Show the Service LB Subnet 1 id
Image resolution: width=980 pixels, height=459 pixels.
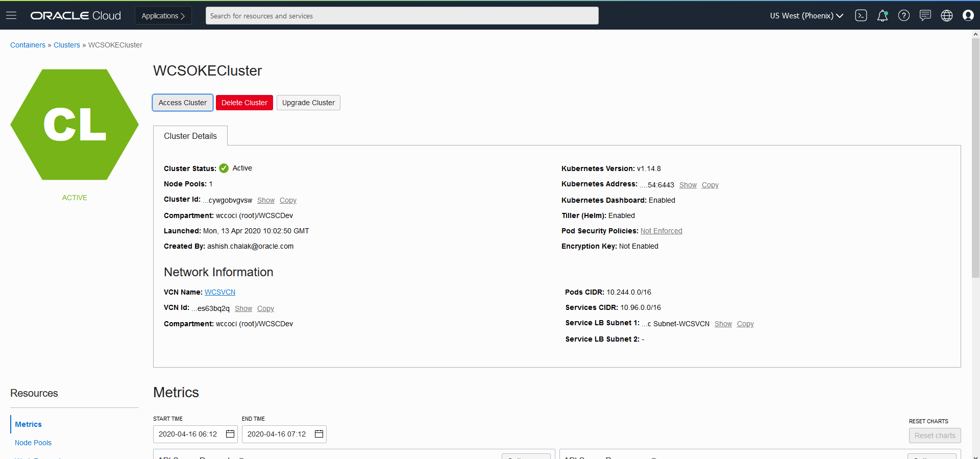click(x=723, y=324)
